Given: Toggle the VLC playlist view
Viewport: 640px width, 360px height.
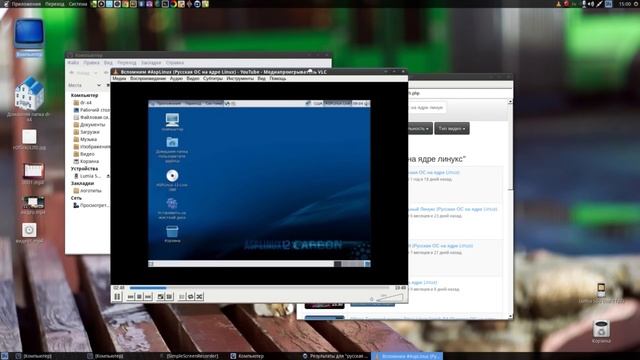Looking at the screenshot, I should [x=182, y=297].
